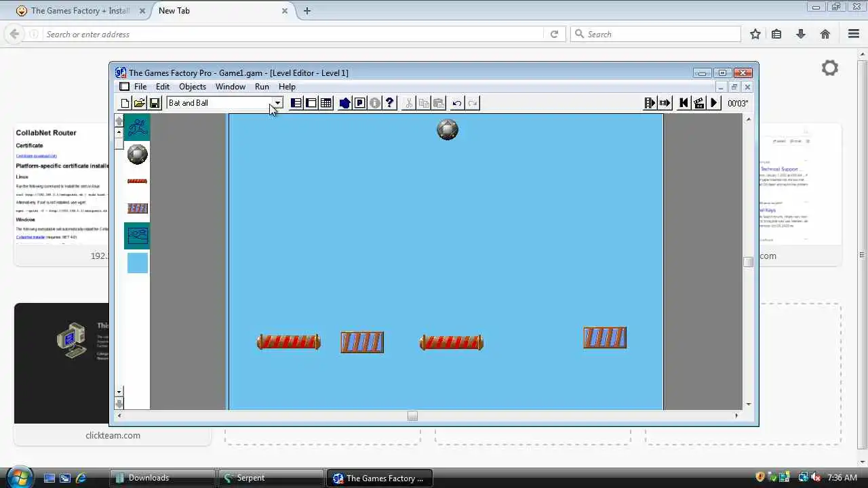Open the File menu
The width and height of the screenshot is (868, 488).
click(x=140, y=87)
